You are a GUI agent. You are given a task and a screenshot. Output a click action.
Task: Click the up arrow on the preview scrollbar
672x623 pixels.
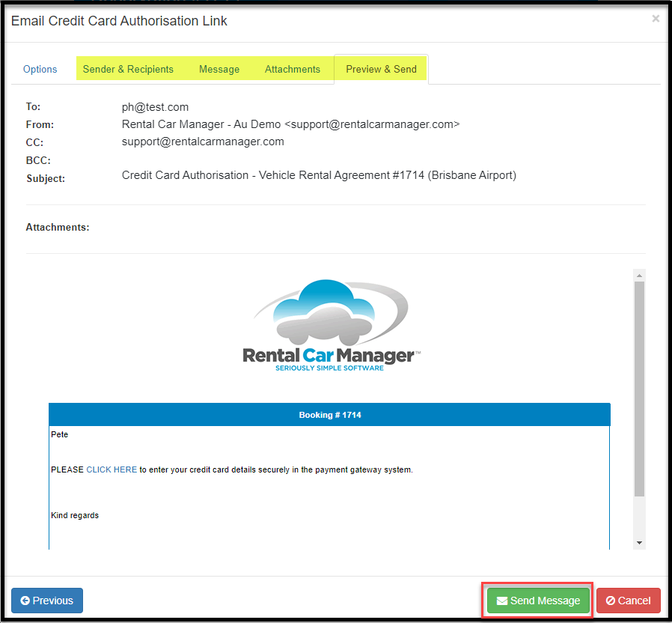tap(639, 274)
